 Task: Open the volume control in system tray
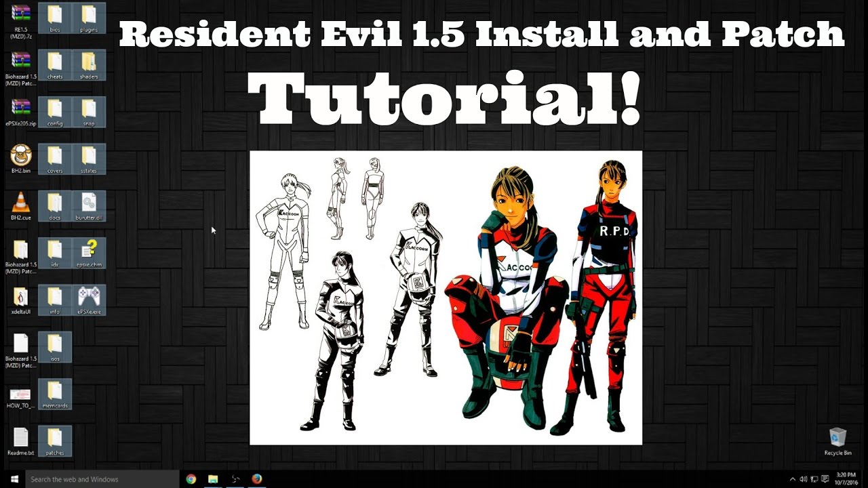coord(804,479)
